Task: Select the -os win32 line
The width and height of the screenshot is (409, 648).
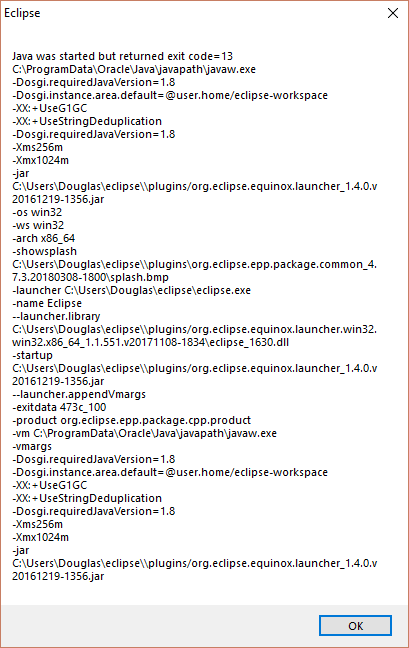Action: pyautogui.click(x=37, y=212)
